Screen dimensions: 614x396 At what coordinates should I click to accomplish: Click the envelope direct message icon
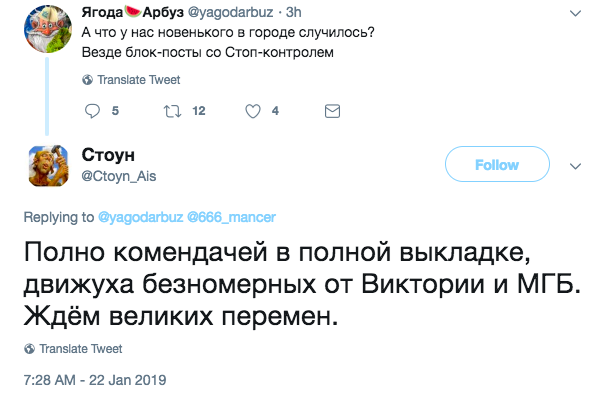tap(332, 111)
